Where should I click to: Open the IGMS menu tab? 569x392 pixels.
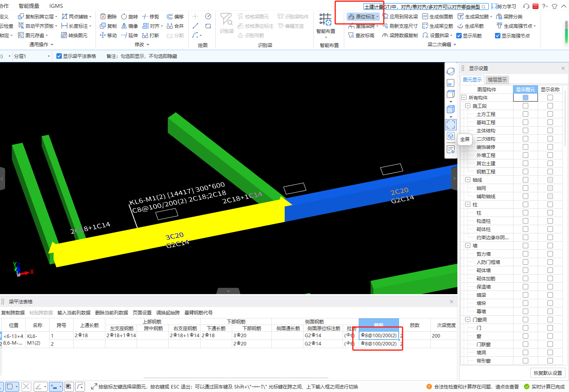[x=56, y=6]
